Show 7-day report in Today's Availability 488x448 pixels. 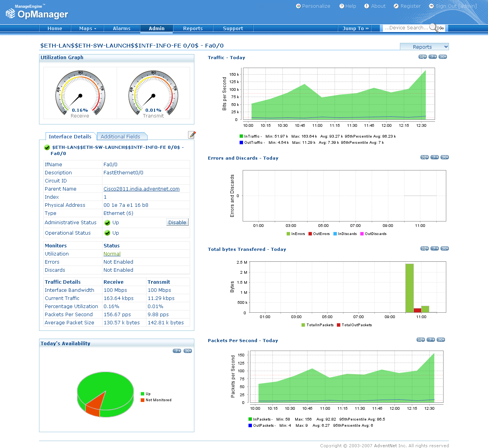click(177, 351)
